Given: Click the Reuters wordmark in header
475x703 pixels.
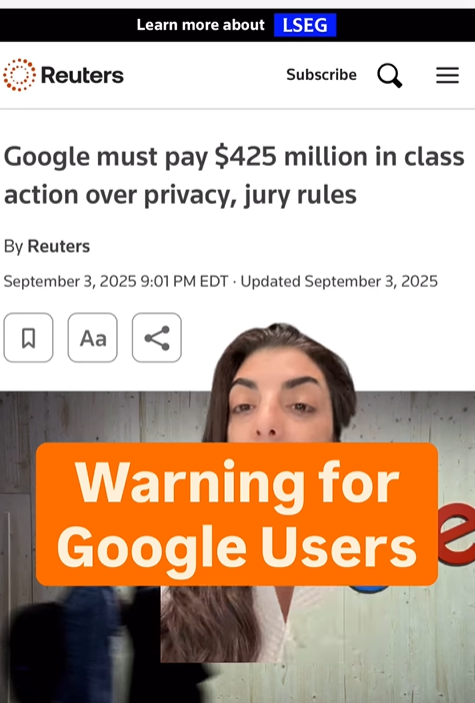Looking at the screenshot, I should coord(82,75).
